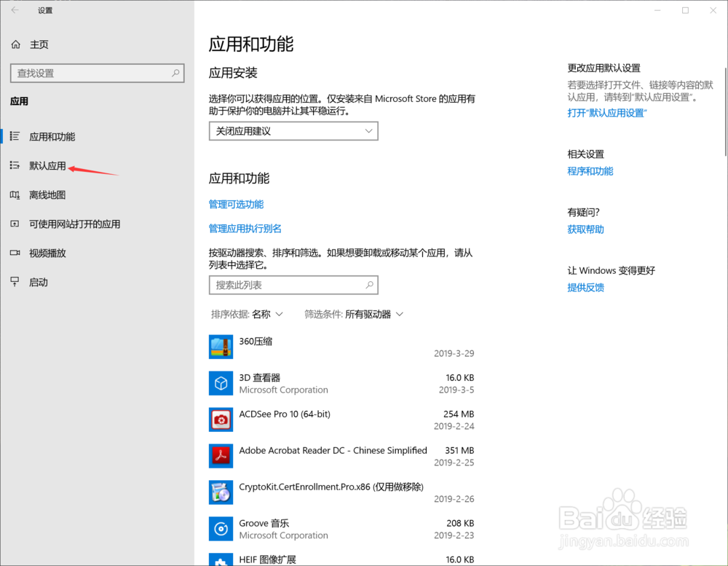Open the 程序和功能 link

point(590,171)
